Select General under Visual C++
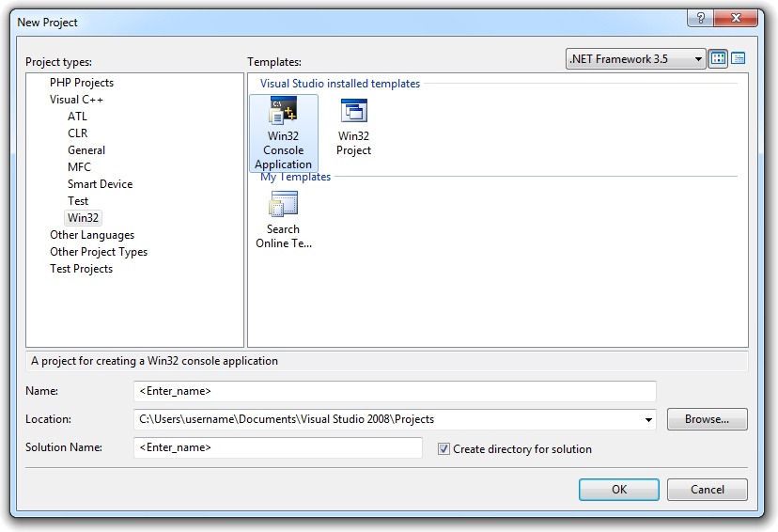The width and height of the screenshot is (778, 532). pyautogui.click(x=86, y=149)
